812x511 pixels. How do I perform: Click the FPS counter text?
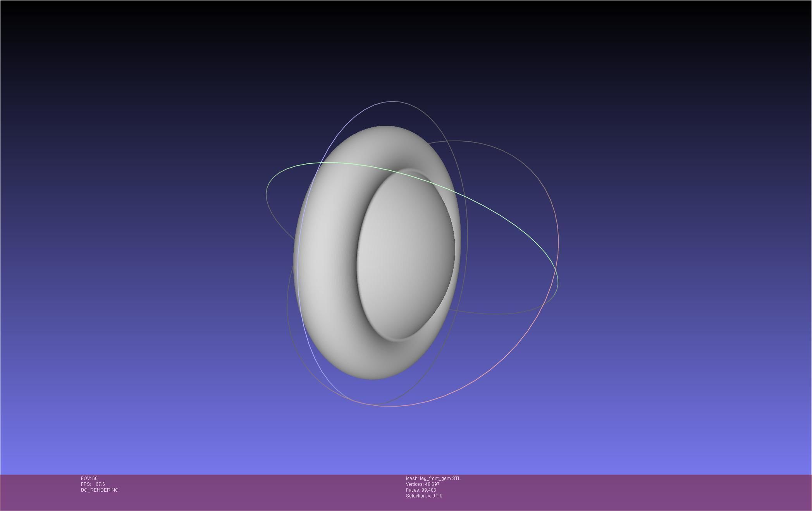click(93, 484)
